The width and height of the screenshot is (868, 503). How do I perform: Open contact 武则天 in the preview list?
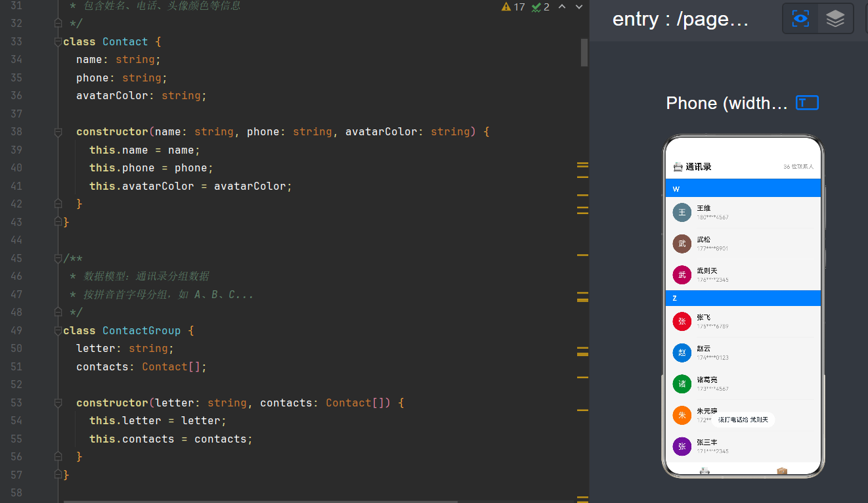click(x=743, y=274)
